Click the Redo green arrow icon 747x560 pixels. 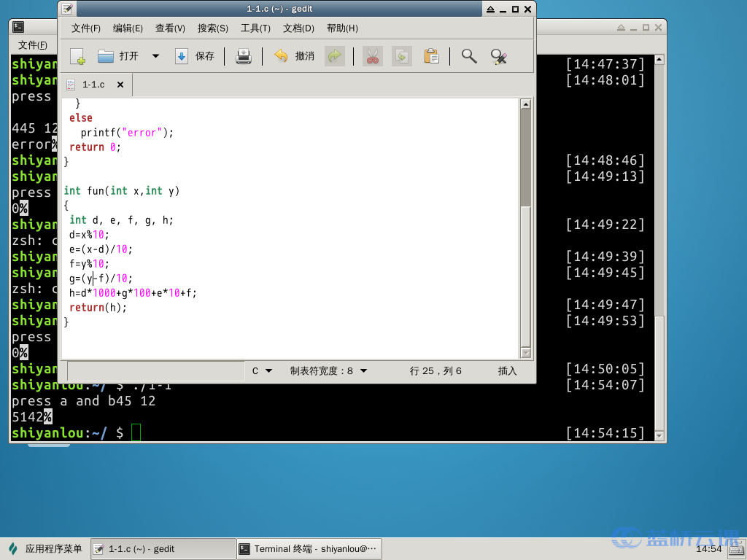click(x=334, y=56)
